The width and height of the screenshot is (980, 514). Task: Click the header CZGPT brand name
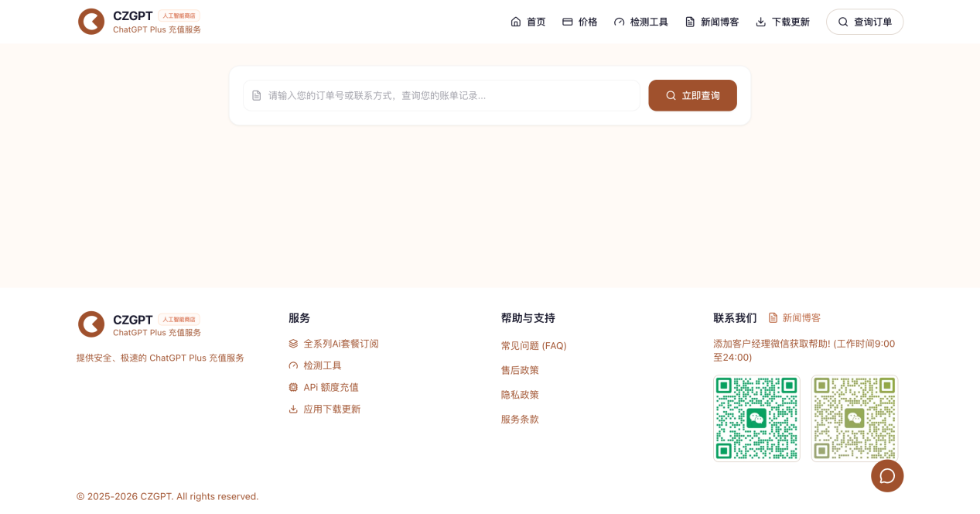point(133,15)
